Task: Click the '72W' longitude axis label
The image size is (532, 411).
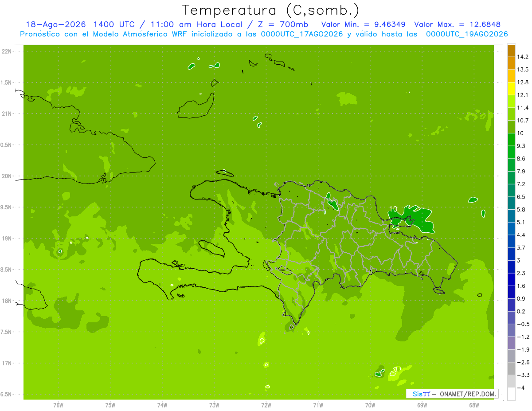Action: click(266, 405)
